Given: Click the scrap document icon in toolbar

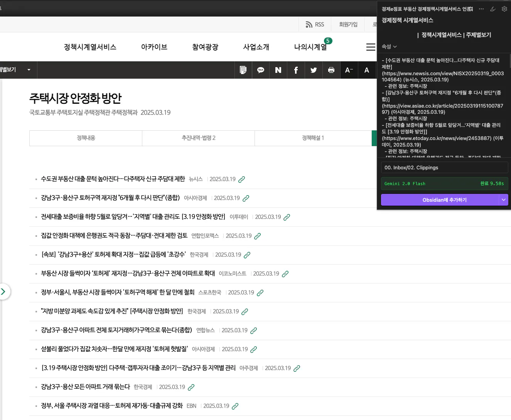Looking at the screenshot, I should [x=243, y=70].
